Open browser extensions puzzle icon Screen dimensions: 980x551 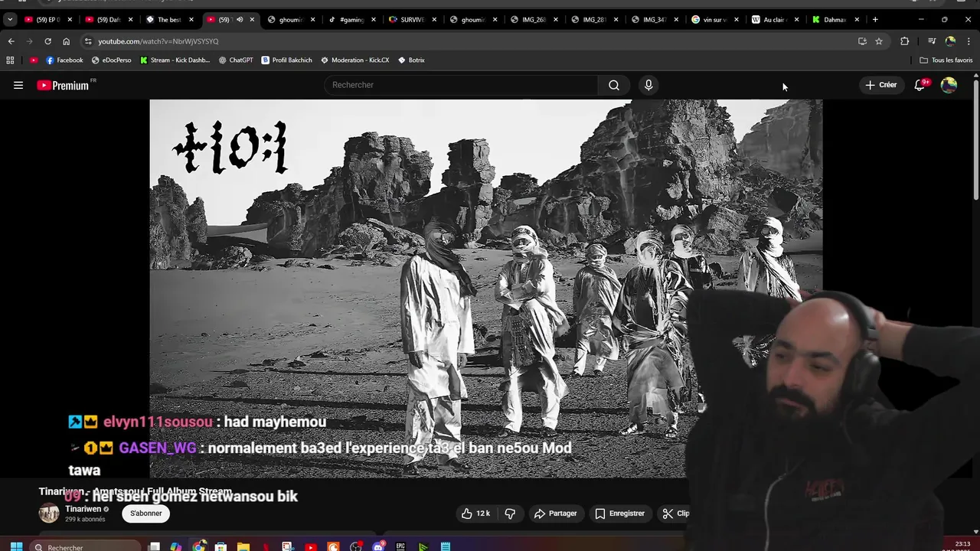904,41
